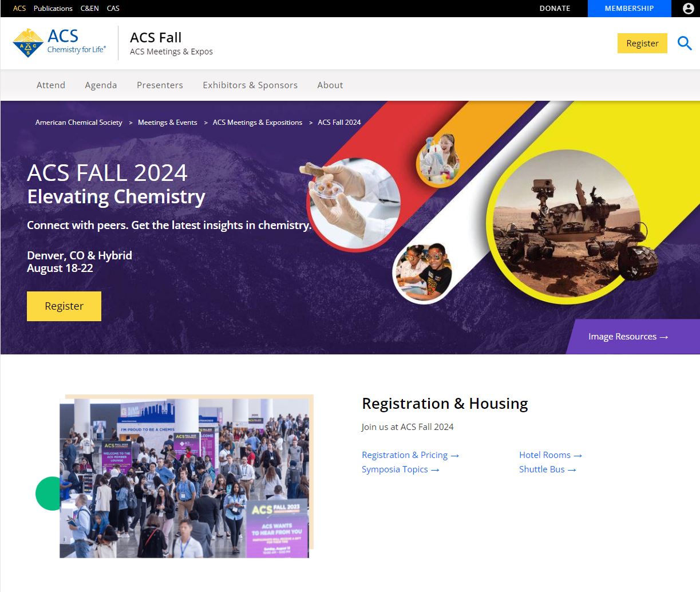Open CAS link in top bar
Screen dimensions: 700x592
click(113, 9)
